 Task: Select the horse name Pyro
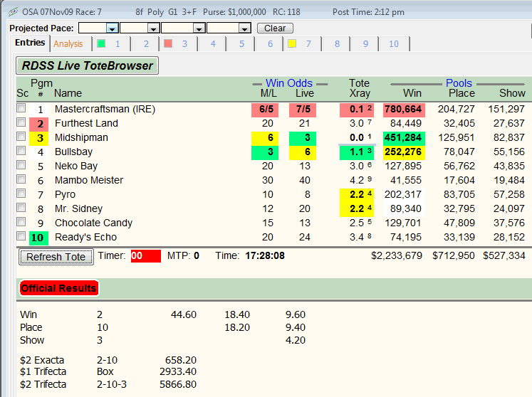tap(65, 195)
